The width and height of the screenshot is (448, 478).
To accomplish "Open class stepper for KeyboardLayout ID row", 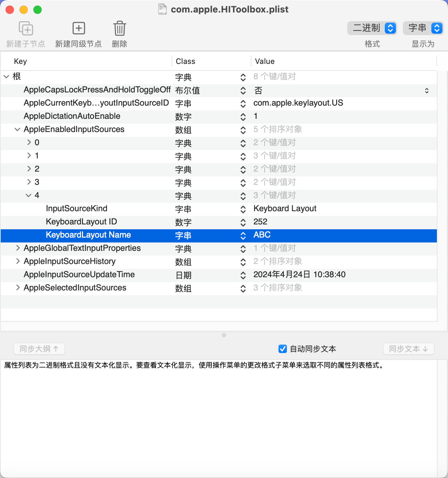I will tap(243, 222).
